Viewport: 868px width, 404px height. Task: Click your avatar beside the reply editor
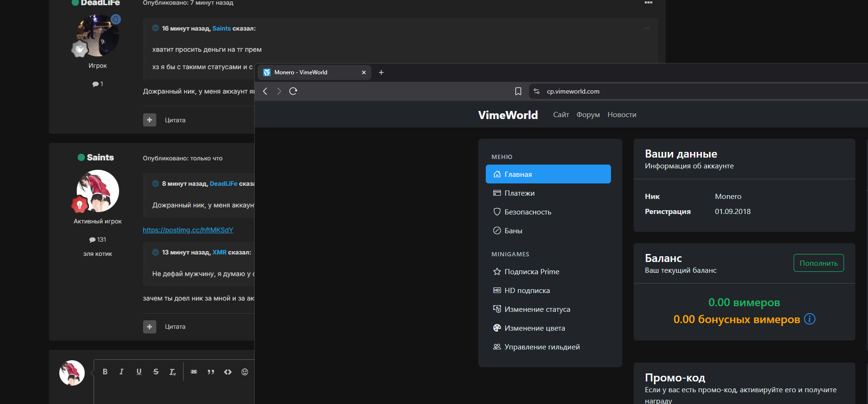click(72, 373)
